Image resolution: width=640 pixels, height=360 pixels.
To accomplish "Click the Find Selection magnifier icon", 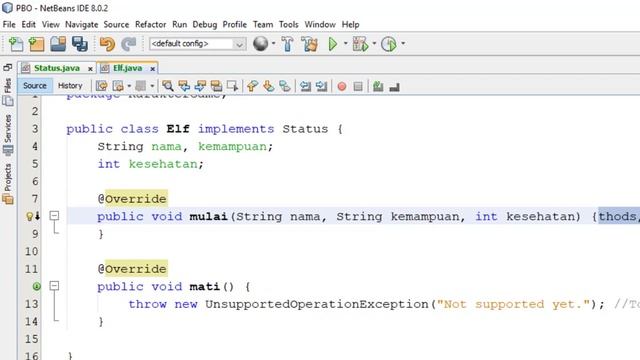I will pos(167,86).
